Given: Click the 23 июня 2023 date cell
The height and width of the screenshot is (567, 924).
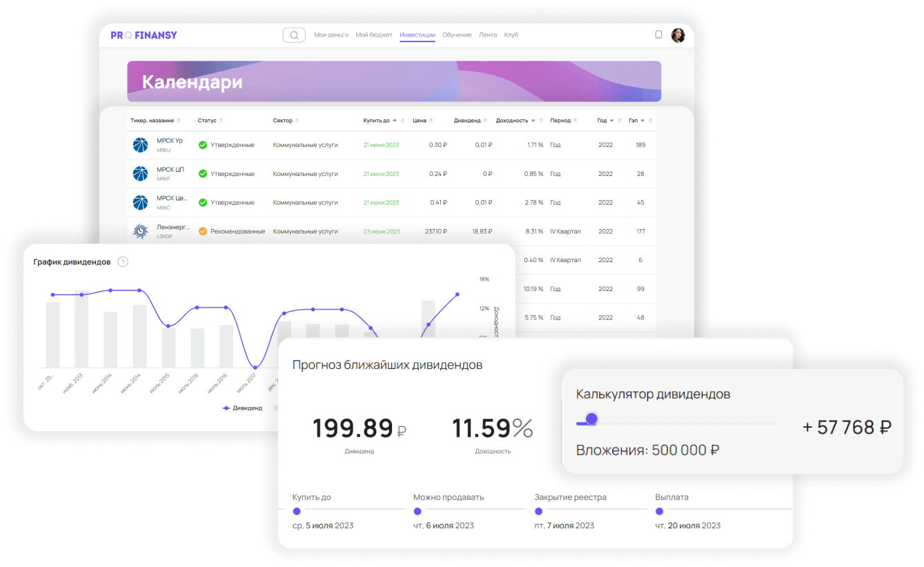Looking at the screenshot, I should pos(381,232).
